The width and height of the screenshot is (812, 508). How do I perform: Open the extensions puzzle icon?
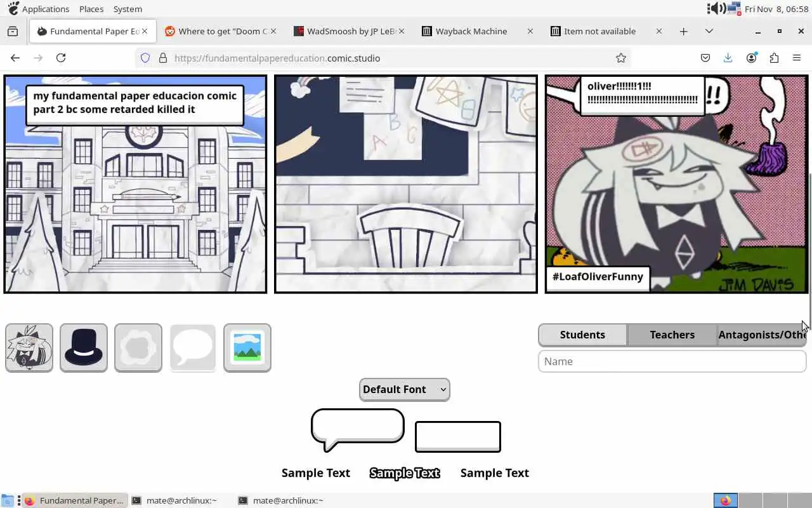tap(774, 58)
